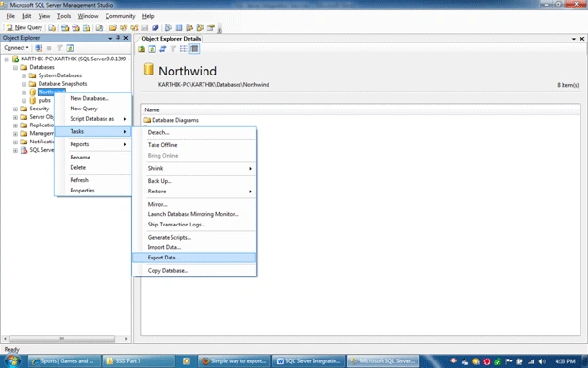Select Export Data... menu entry

[194, 258]
